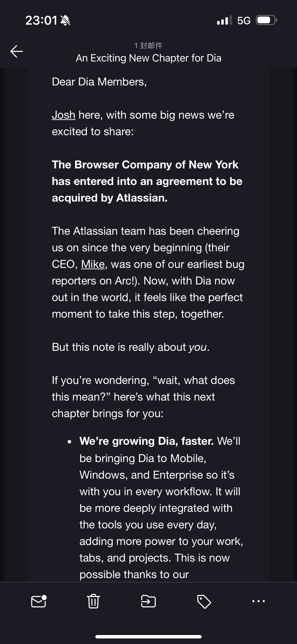Screen dimensions: 297x644
Task: Tap the cellular signal bars
Action: point(224,20)
